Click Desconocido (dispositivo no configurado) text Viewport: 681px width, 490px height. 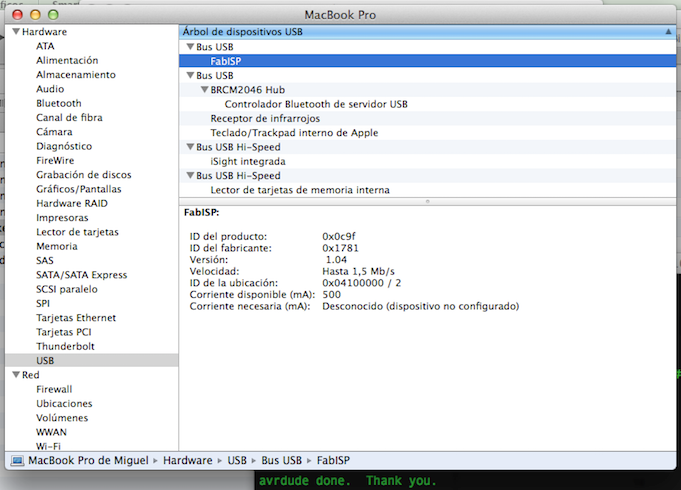(420, 306)
